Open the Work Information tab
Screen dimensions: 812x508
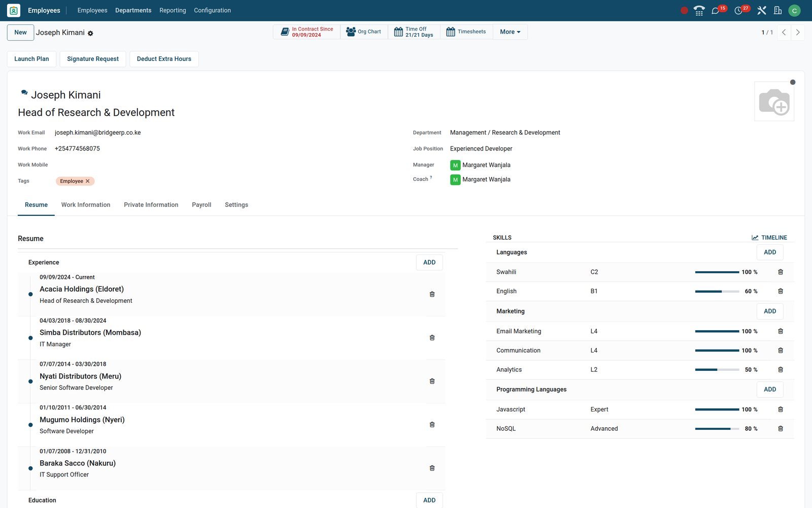click(x=86, y=205)
